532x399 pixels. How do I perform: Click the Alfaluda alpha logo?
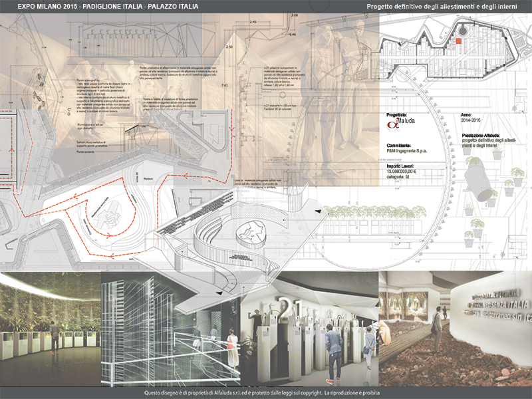[400, 123]
